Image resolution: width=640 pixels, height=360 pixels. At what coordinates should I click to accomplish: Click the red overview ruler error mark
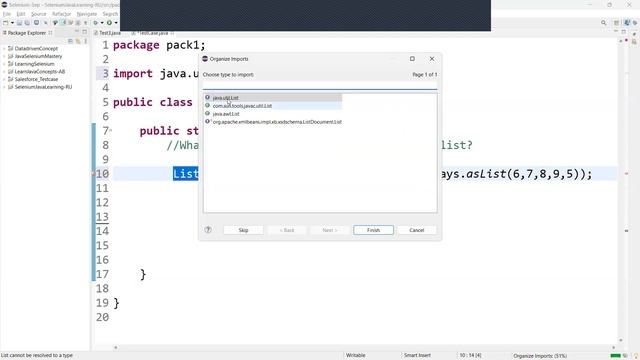[x=627, y=174]
